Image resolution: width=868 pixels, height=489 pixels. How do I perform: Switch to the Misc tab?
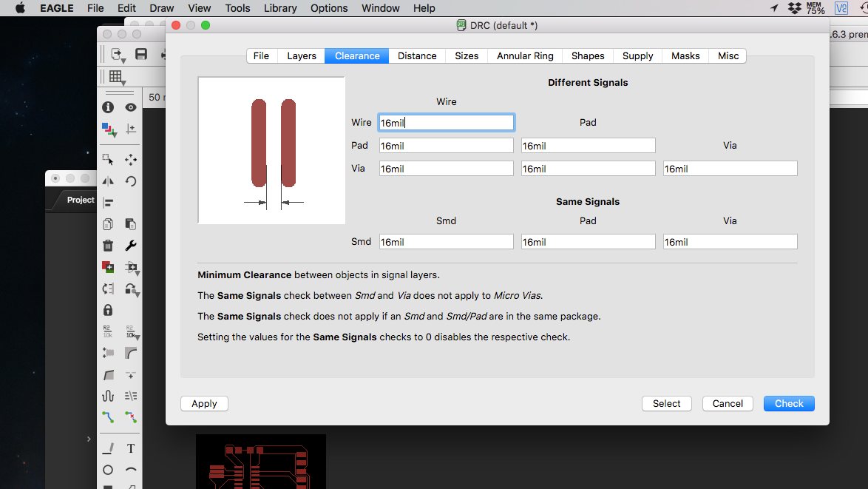click(x=728, y=56)
